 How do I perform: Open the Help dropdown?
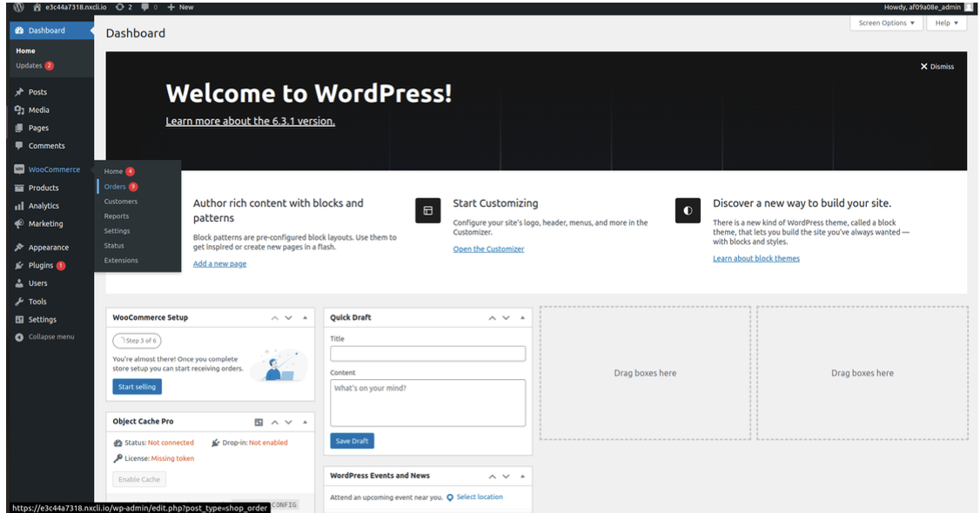[x=946, y=23]
